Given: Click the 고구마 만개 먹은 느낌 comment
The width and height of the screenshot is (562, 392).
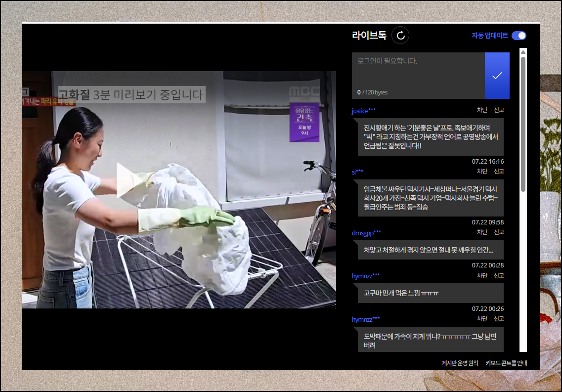Looking at the screenshot, I should (x=431, y=293).
